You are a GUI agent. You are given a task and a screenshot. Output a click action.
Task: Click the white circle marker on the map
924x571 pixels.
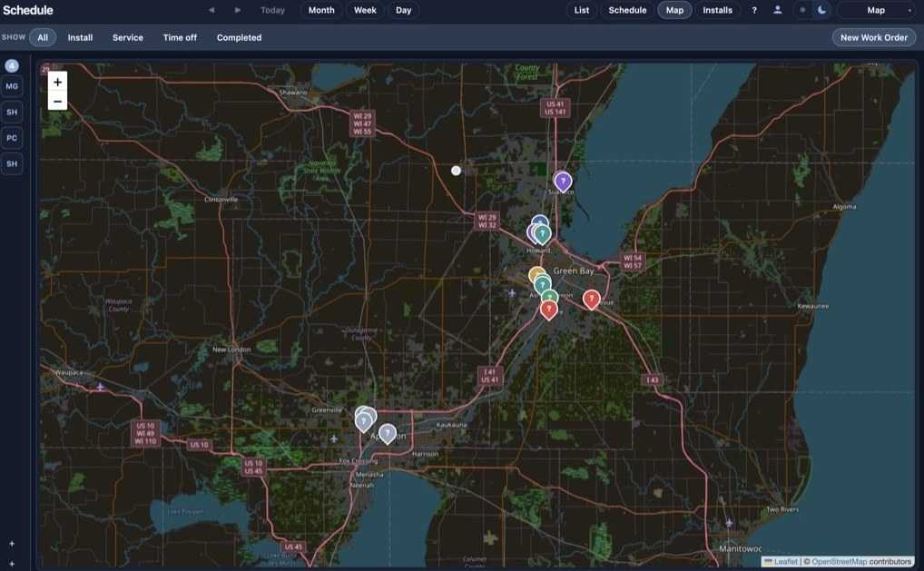coord(457,171)
